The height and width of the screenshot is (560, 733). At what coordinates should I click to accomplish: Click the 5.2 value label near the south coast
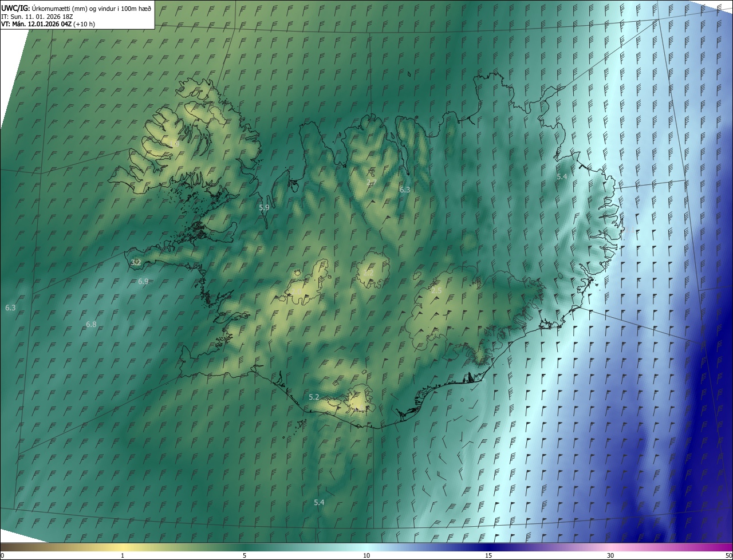[x=314, y=397]
